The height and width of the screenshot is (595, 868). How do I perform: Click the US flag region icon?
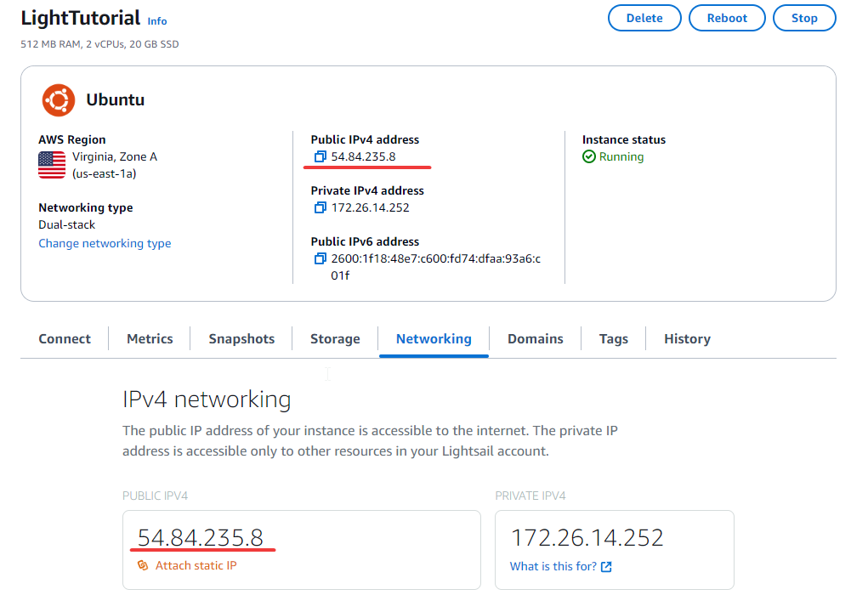52,165
